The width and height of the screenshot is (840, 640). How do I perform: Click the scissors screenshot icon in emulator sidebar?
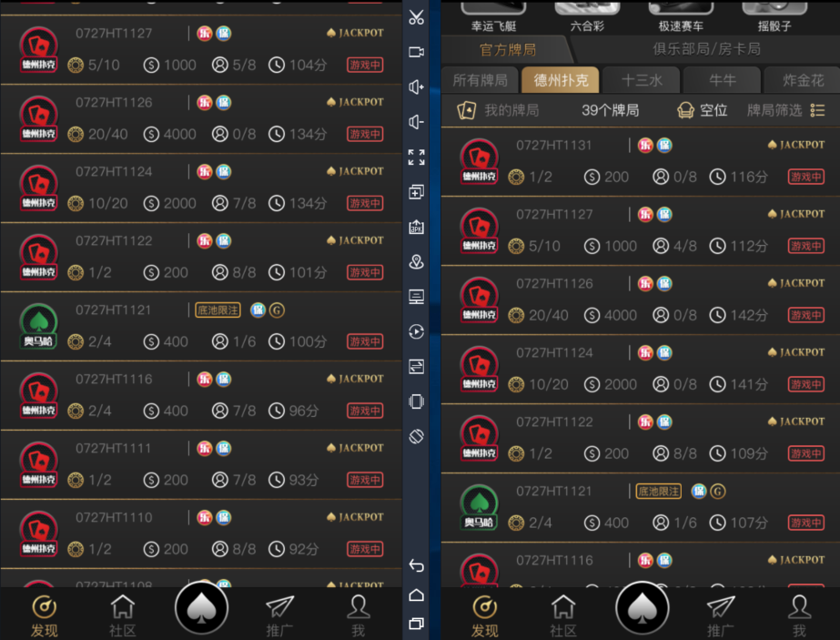[x=416, y=16]
